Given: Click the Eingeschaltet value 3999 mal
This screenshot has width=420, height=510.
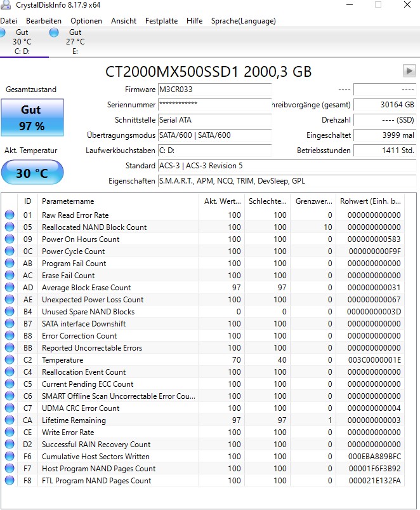Looking at the screenshot, I should pos(384,135).
